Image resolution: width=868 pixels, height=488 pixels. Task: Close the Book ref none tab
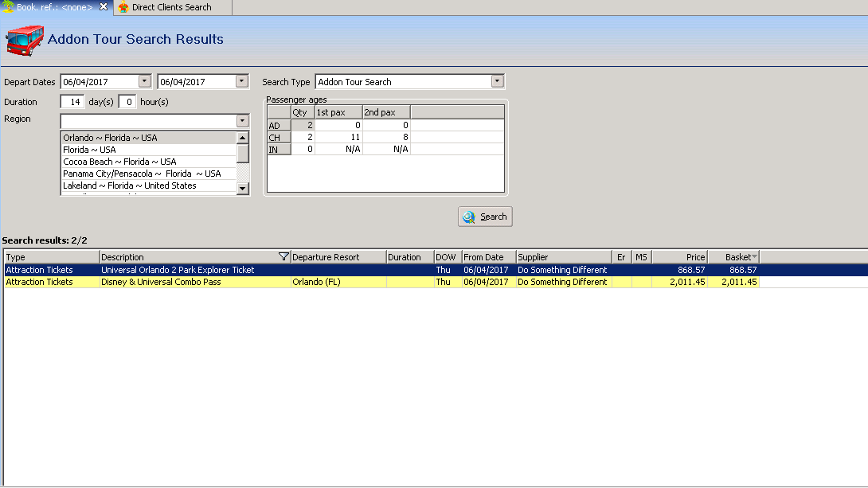[x=104, y=7]
